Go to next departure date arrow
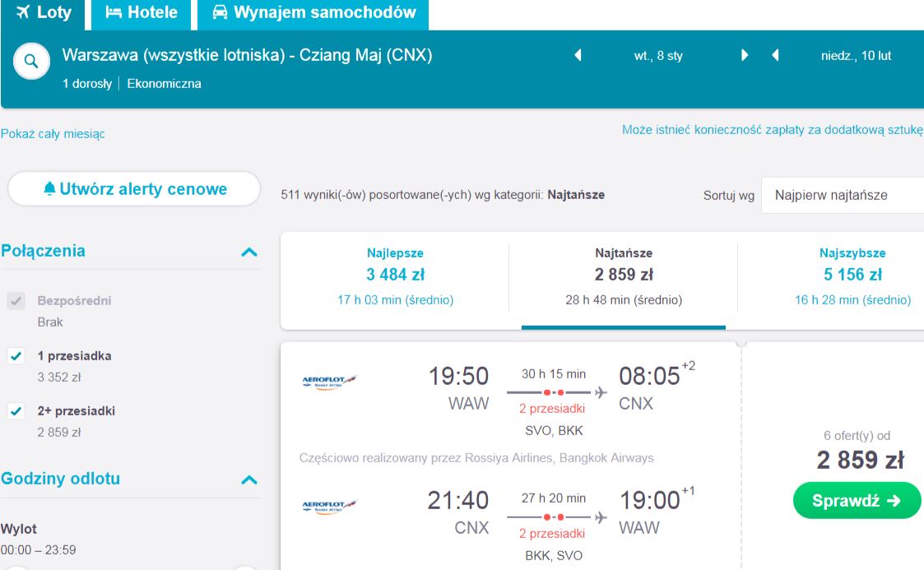Viewport: 924px width, 570px height. tap(745, 55)
